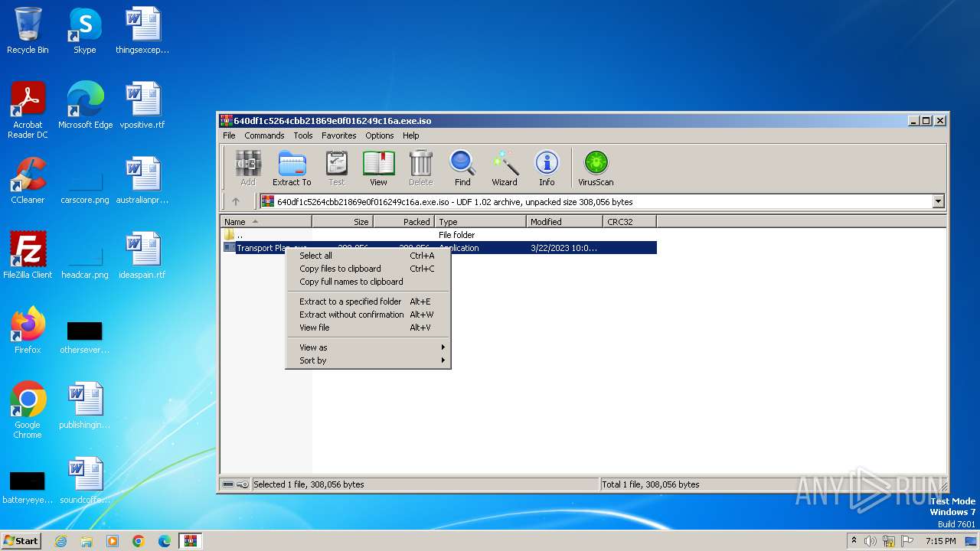Choose Select all in context menu
This screenshot has height=551, width=980.
pyautogui.click(x=368, y=256)
